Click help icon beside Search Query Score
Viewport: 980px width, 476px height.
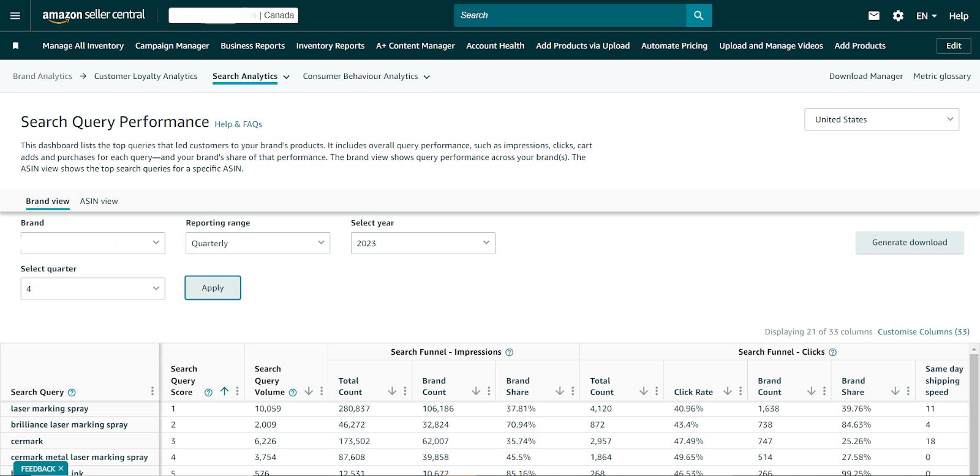208,393
